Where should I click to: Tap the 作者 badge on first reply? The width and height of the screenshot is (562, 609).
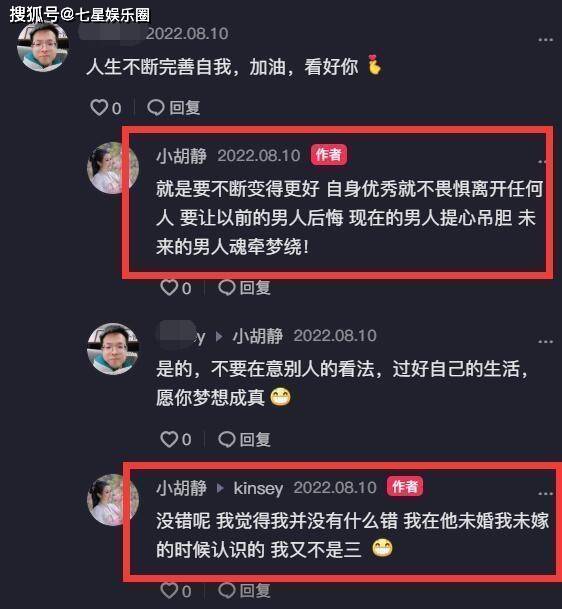329,155
